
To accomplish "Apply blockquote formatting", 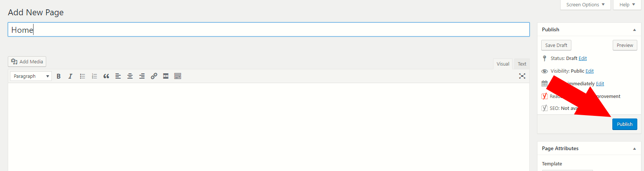I will pos(106,76).
